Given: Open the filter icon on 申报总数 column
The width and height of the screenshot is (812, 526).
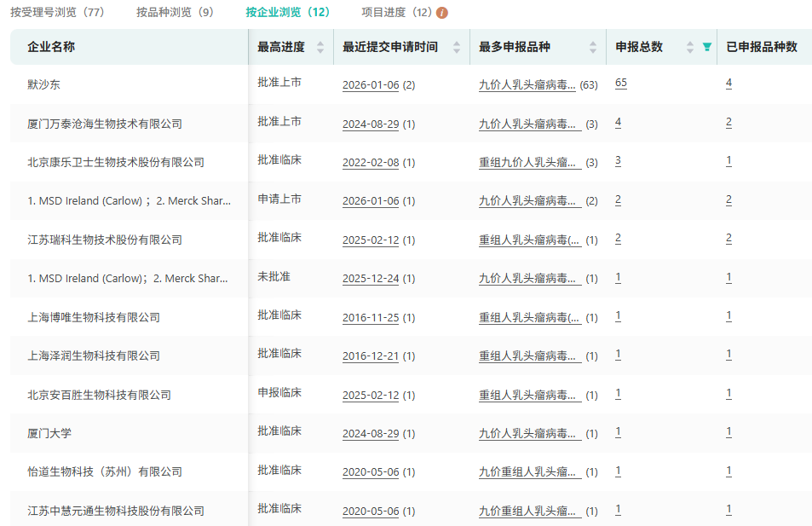Looking at the screenshot, I should (x=706, y=47).
